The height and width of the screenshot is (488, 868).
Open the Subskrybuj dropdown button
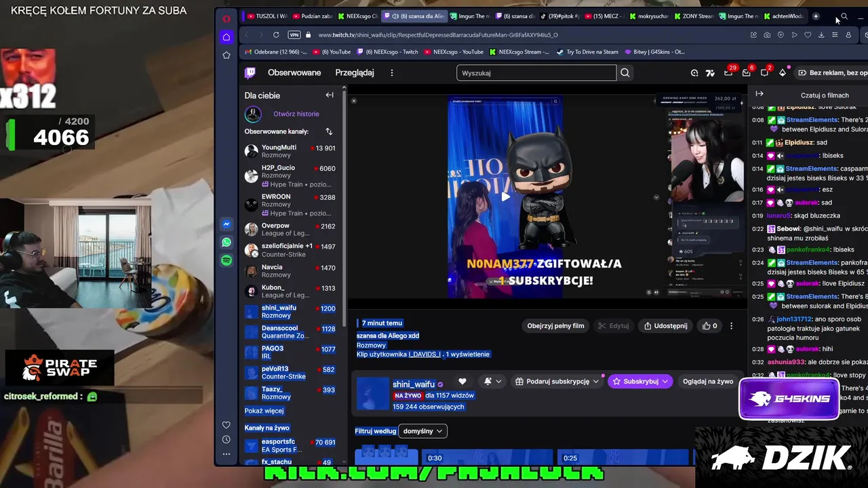pyautogui.click(x=640, y=382)
